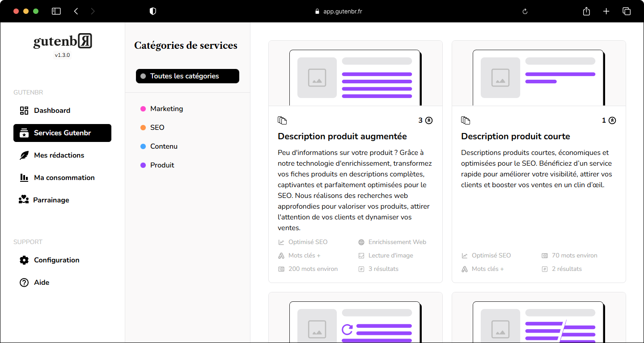Image resolution: width=644 pixels, height=343 pixels.
Task: Toggle the Safari sidebar panel
Action: click(56, 11)
